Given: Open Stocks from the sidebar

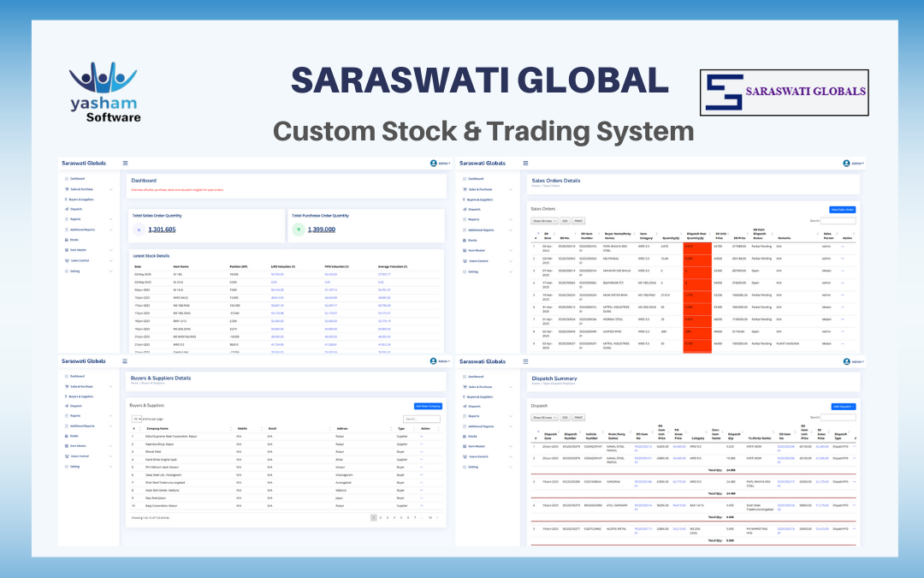Looking at the screenshot, I should click(67, 240).
